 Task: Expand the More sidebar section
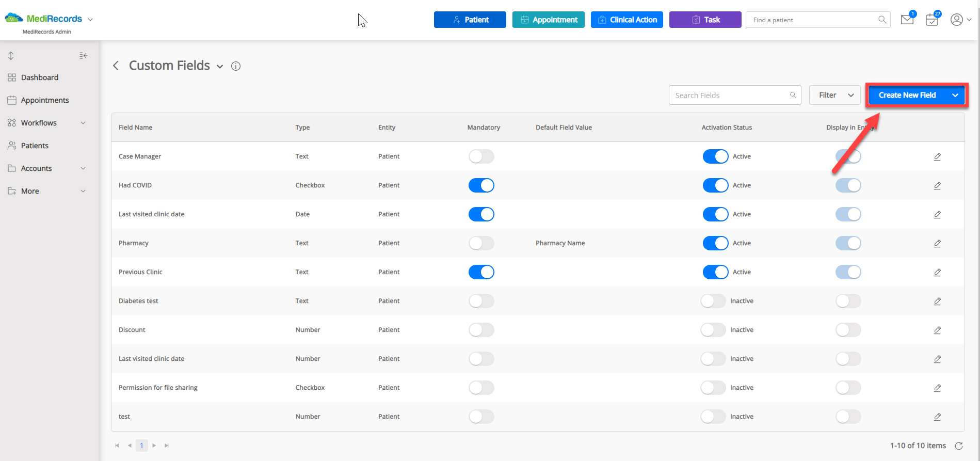pos(83,191)
